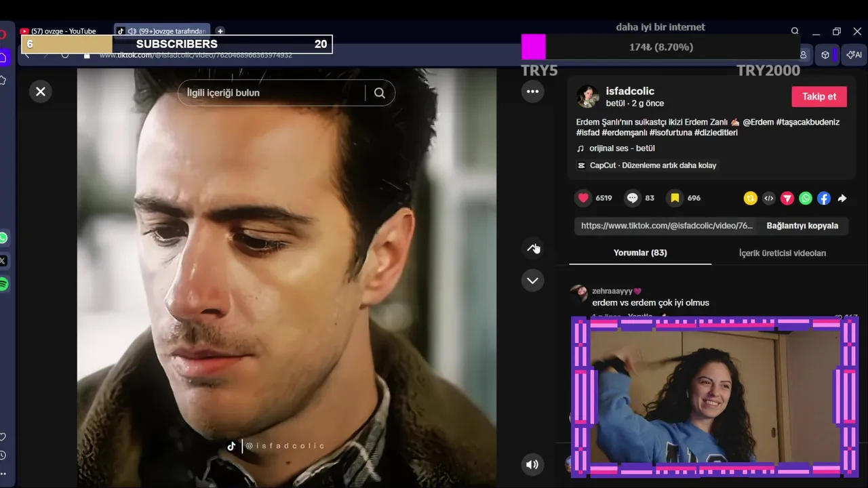Screen dimensions: 868x488
Task: Open the #dizieditleri hashtag
Action: tap(716, 133)
